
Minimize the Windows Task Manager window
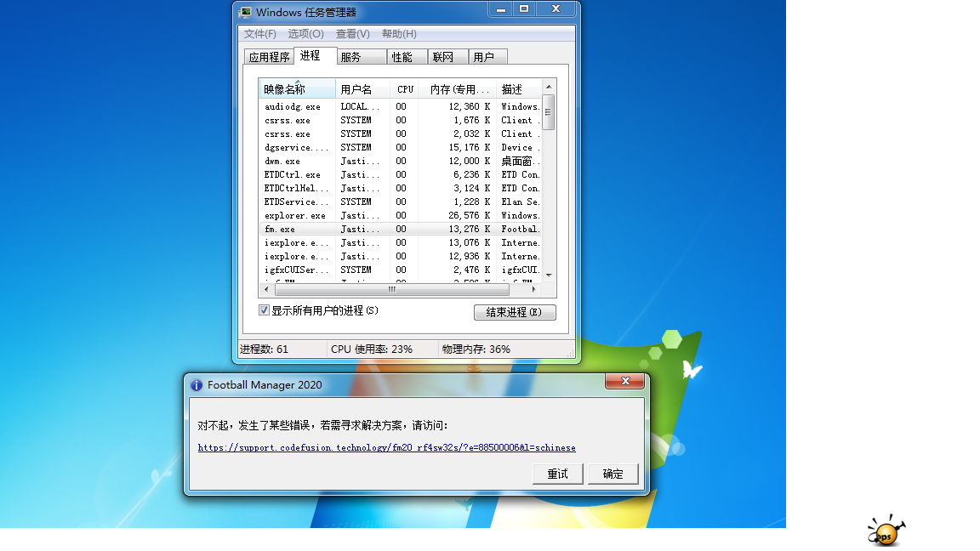(x=500, y=9)
